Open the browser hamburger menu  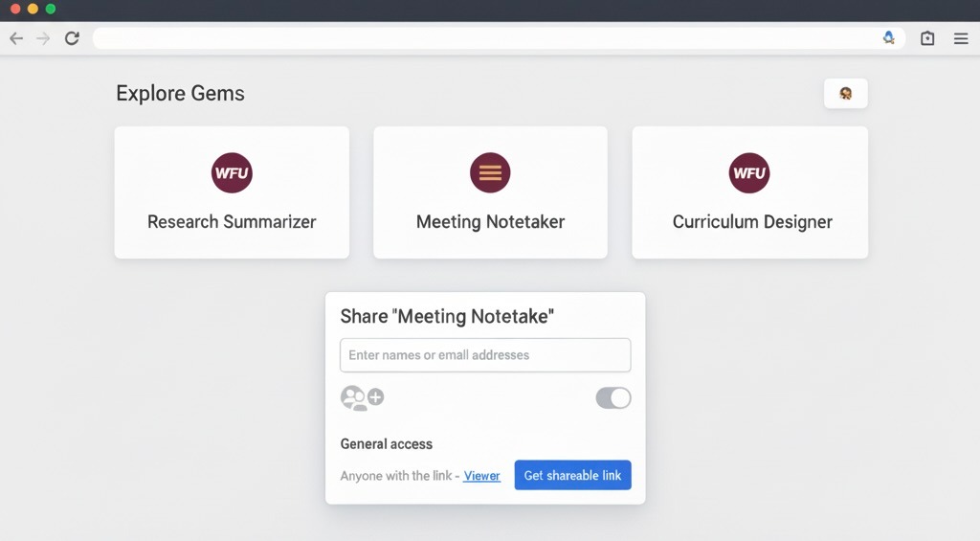[x=961, y=38]
